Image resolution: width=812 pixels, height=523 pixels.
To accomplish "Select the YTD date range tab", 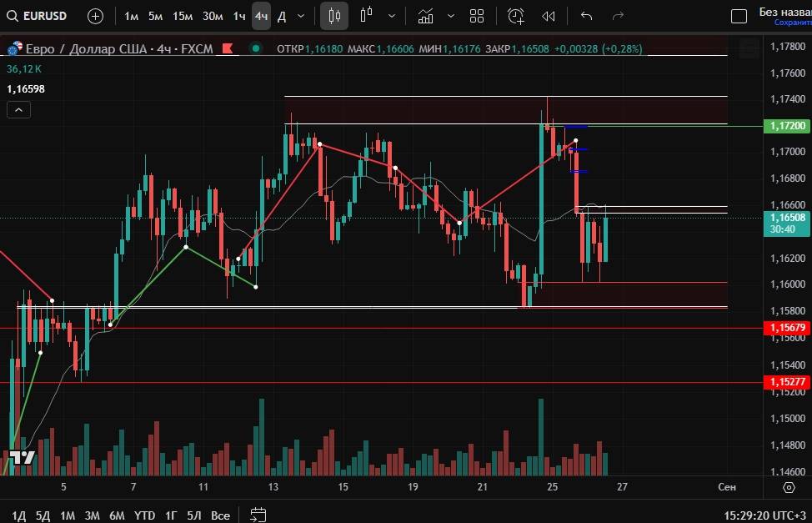I will click(x=145, y=515).
